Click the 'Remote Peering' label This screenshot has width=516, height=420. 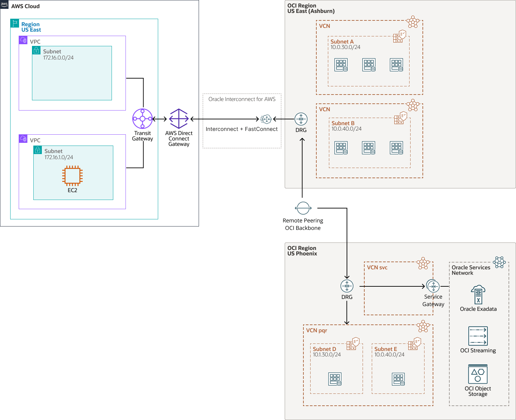[303, 220]
